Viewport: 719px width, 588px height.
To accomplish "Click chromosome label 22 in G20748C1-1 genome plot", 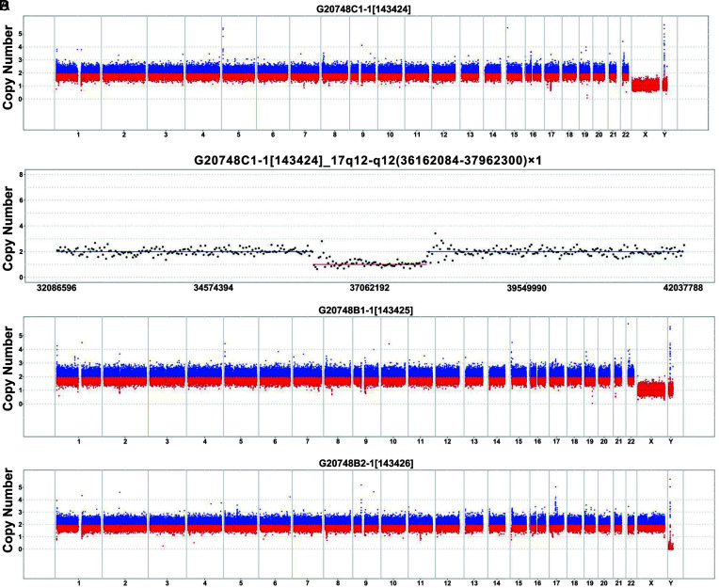I will (626, 135).
